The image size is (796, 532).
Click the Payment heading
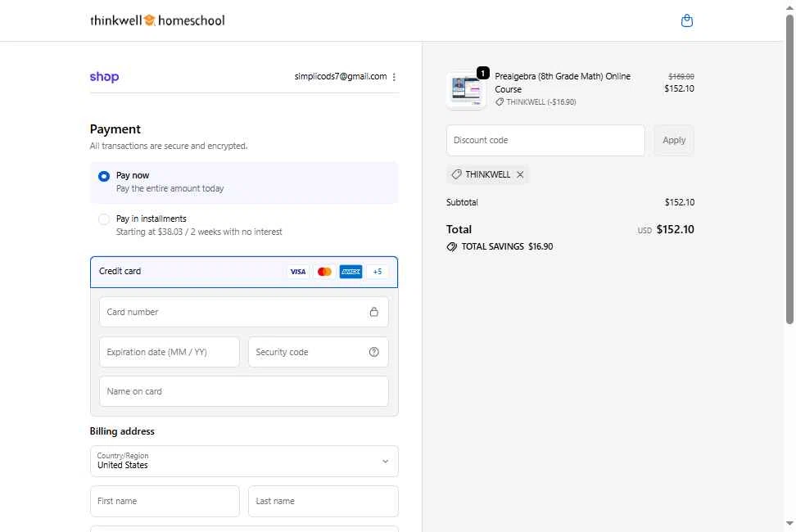115,129
